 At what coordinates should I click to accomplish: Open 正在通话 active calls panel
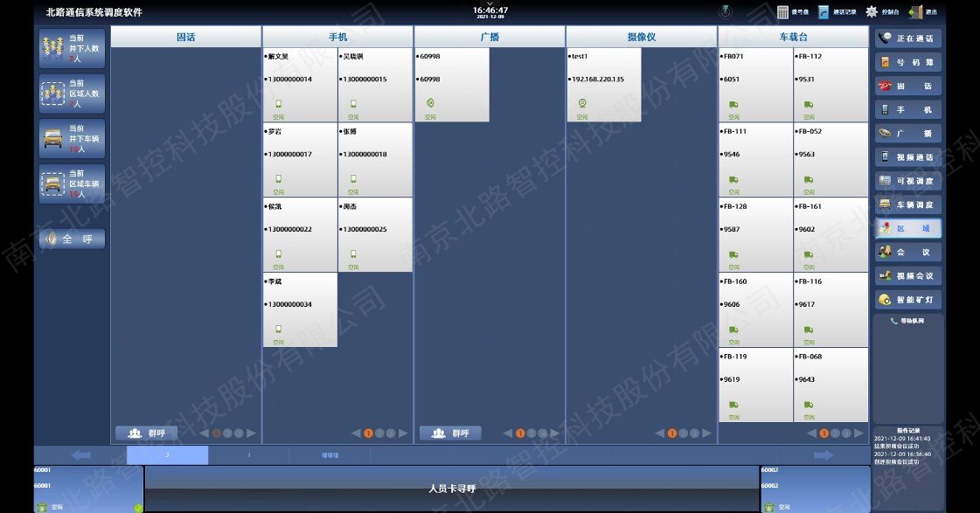click(908, 38)
